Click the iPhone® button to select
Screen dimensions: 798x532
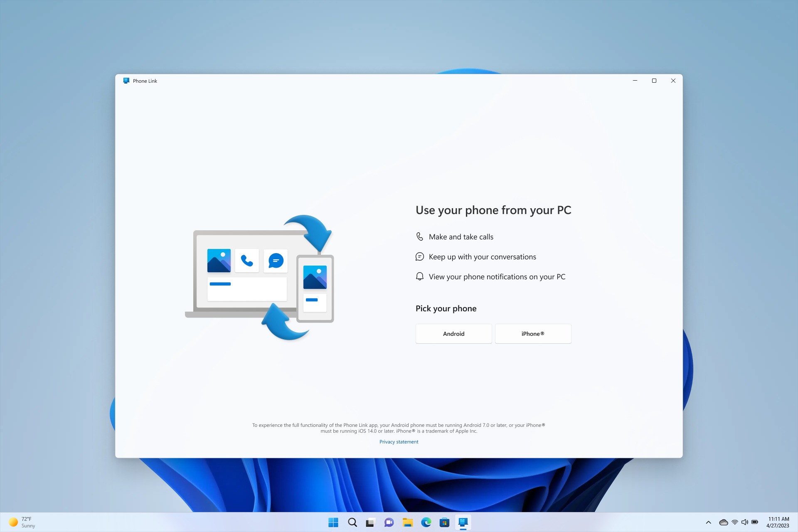[x=532, y=334]
